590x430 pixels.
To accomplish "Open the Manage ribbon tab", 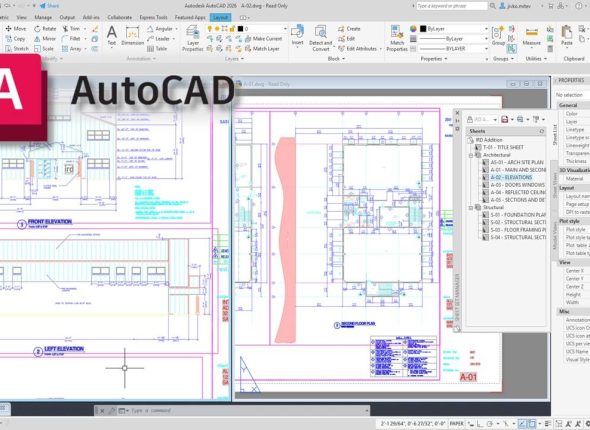I will pyautogui.click(x=43, y=17).
